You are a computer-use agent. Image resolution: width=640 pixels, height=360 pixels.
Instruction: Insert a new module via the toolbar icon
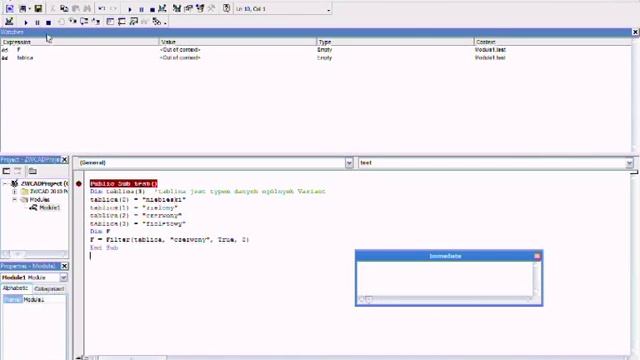click(x=22, y=8)
